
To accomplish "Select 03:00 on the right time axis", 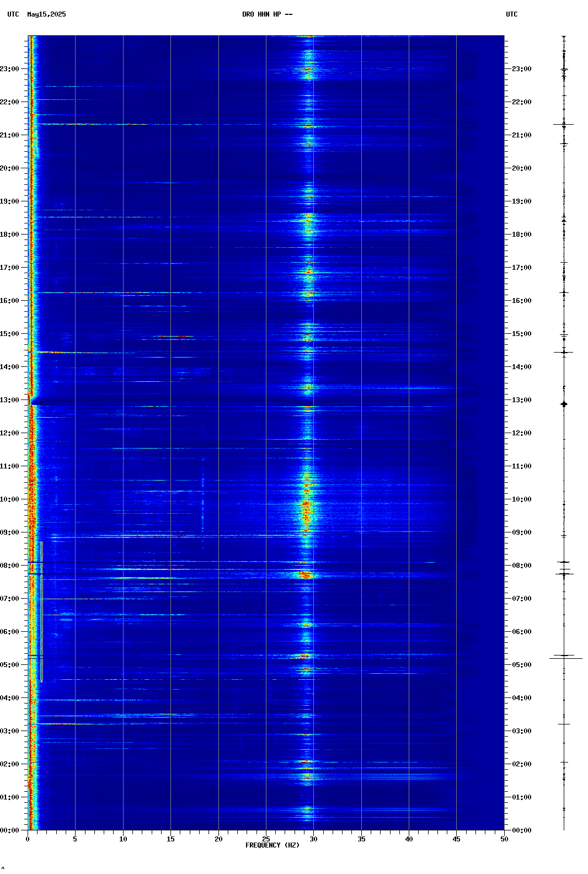I will (522, 731).
